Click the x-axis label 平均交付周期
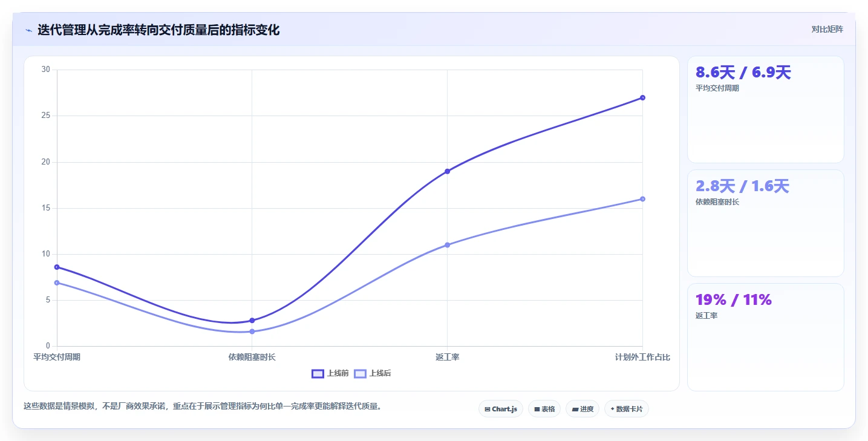 [x=57, y=357]
